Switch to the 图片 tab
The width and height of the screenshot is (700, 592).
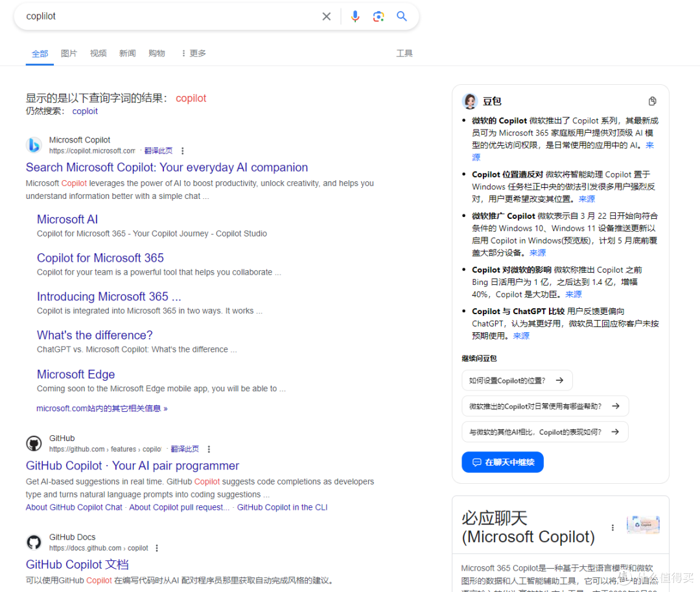(69, 54)
